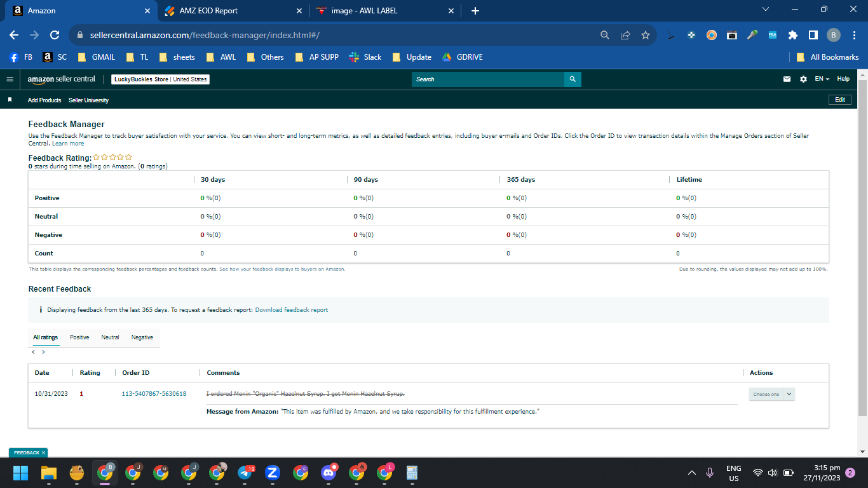This screenshot has width=868, height=488.
Task: Open a new browser tab
Action: 475,11
